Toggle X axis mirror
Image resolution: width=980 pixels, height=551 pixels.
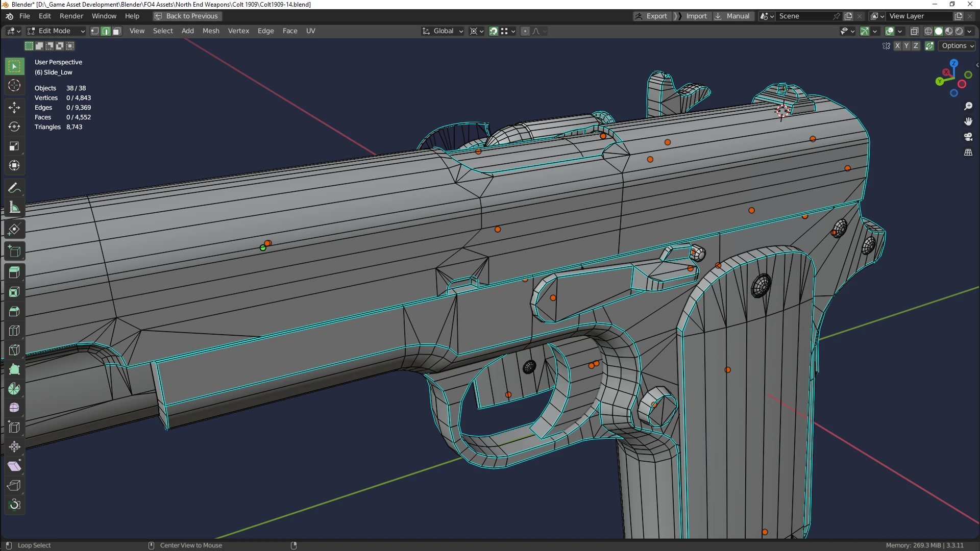pyautogui.click(x=897, y=46)
